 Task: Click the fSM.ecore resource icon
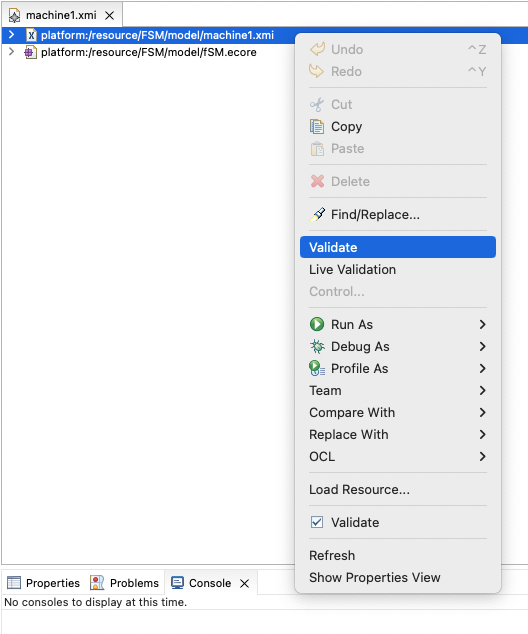(x=30, y=52)
